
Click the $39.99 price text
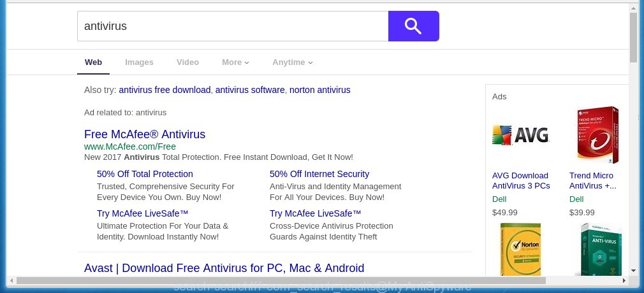pyautogui.click(x=582, y=213)
